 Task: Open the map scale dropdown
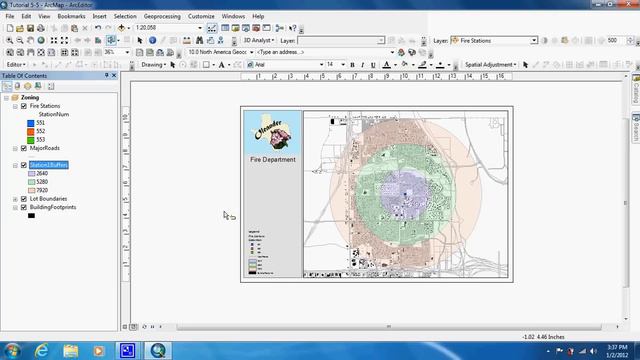[200, 28]
